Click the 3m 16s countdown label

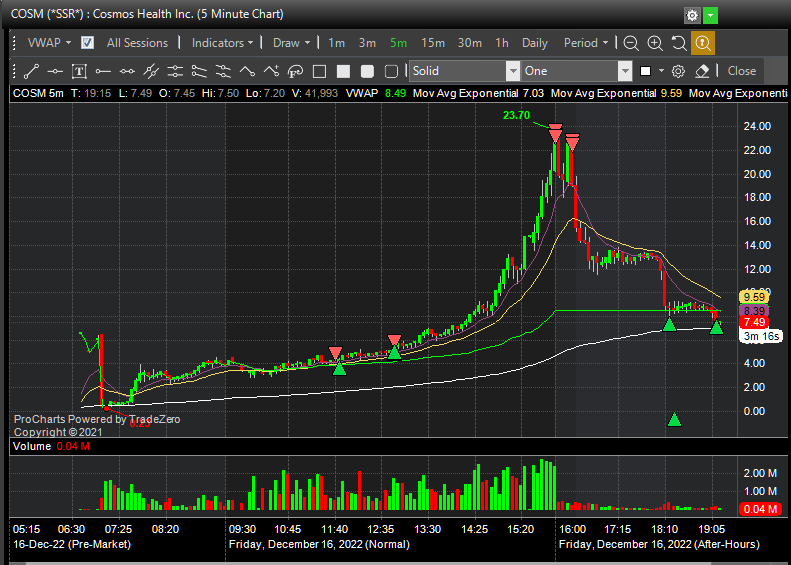[x=761, y=336]
